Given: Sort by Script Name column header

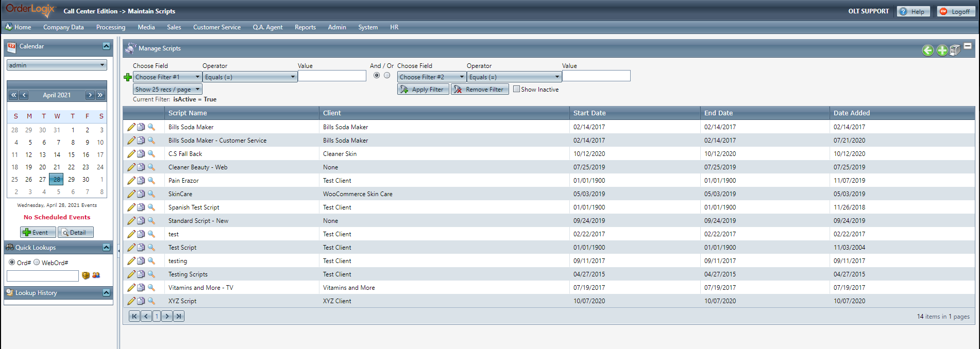Looking at the screenshot, I should [x=188, y=113].
